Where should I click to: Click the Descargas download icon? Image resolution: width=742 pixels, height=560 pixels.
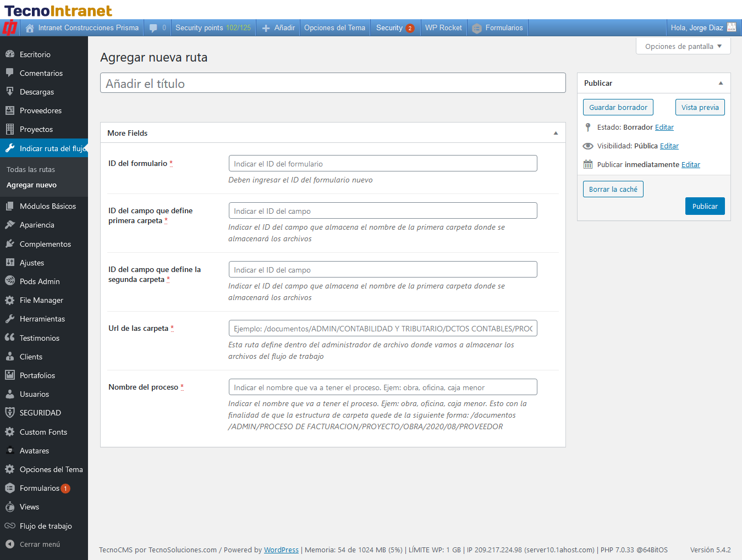[x=10, y=92]
